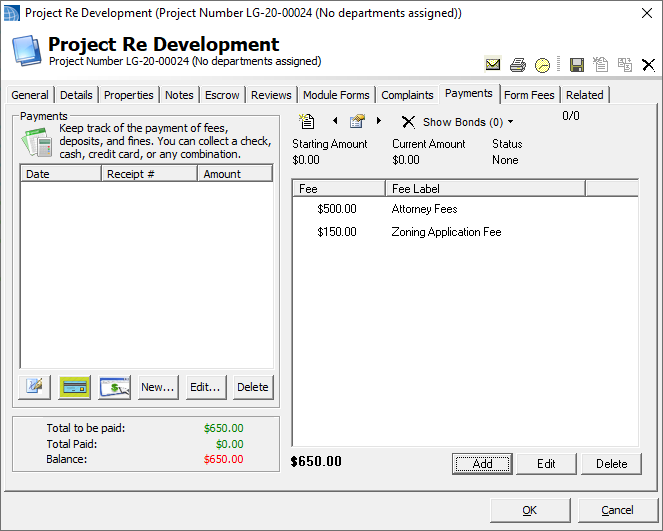The height and width of the screenshot is (531, 663).
Task: Click the Delete fee button
Action: (611, 464)
